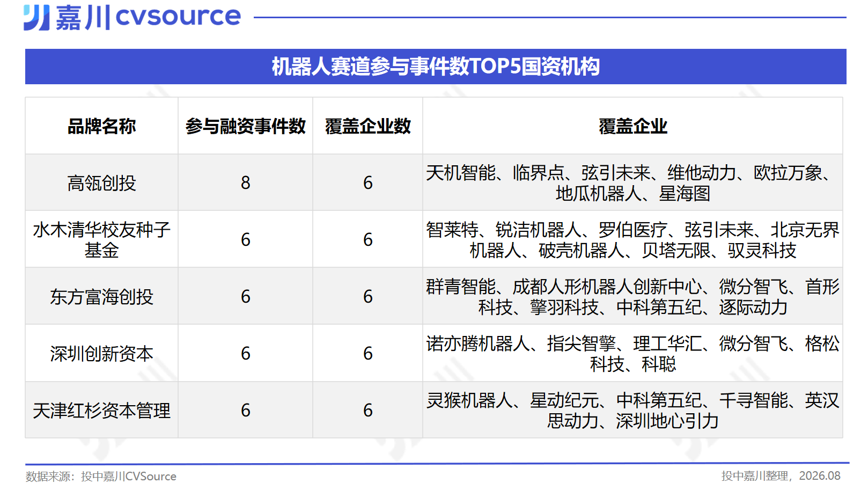This screenshot has width=868, height=483.
Task: Click the 覆盖企业 column header
Action: pos(632,126)
